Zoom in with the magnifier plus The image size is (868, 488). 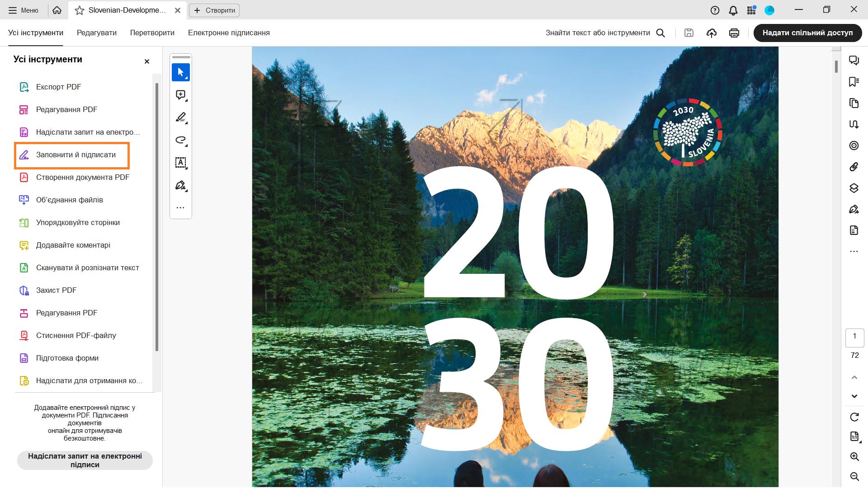pos(854,457)
